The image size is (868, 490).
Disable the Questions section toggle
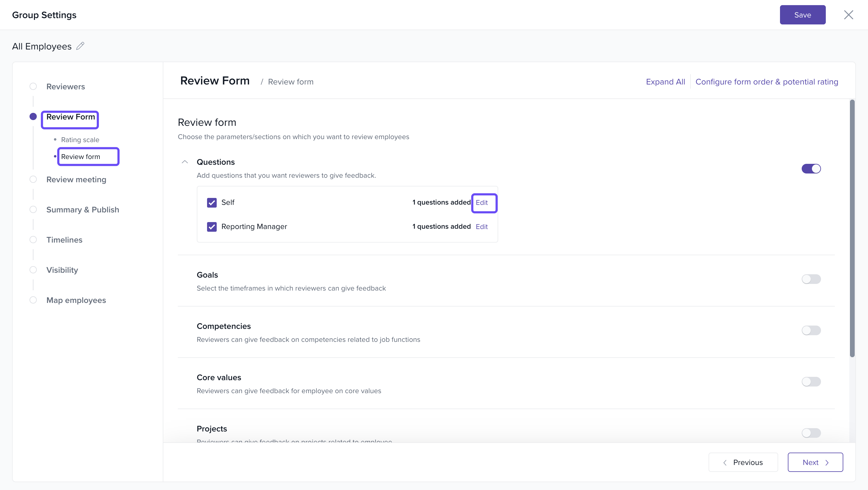(811, 169)
